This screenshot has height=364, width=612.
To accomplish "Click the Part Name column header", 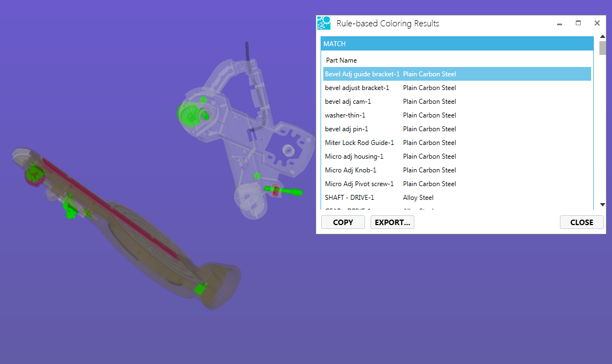I will tap(341, 60).
